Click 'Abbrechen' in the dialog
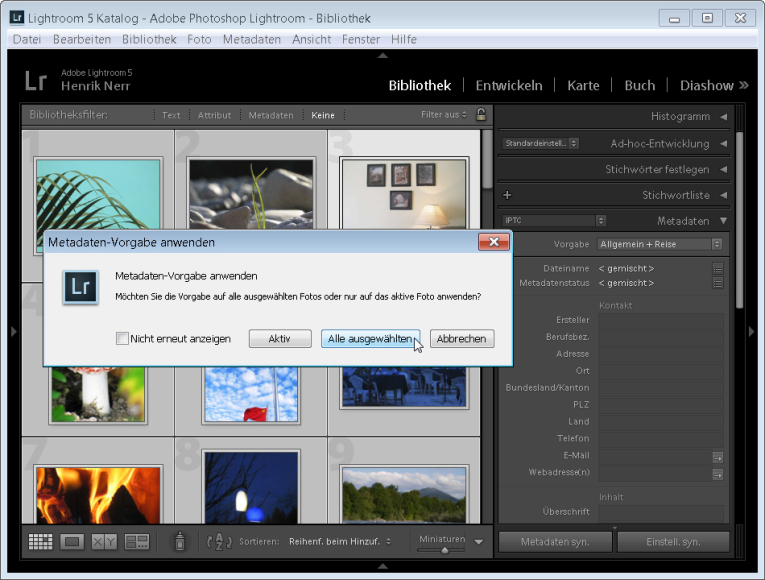The width and height of the screenshot is (765, 580). [x=461, y=339]
